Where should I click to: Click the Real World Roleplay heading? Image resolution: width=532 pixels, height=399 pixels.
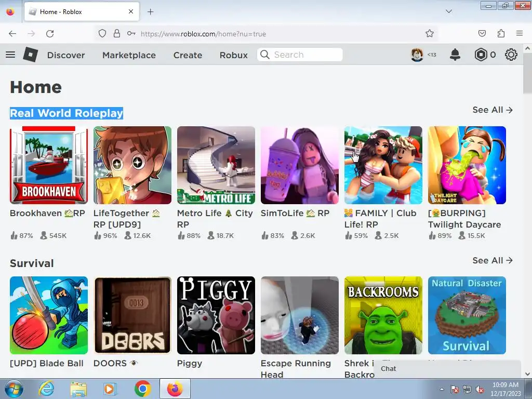(x=66, y=113)
